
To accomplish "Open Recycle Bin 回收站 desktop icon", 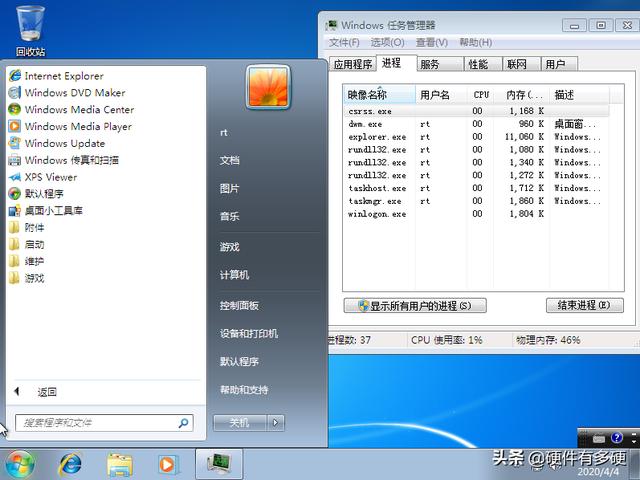I will (30, 31).
